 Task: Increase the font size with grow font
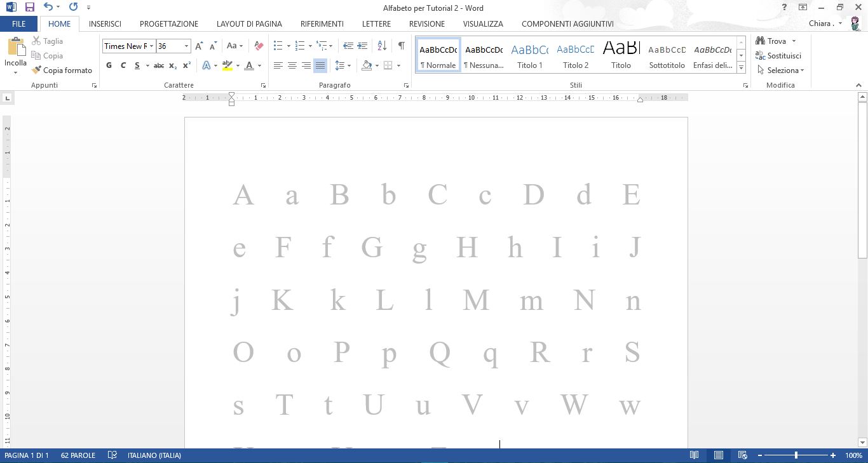pyautogui.click(x=200, y=46)
